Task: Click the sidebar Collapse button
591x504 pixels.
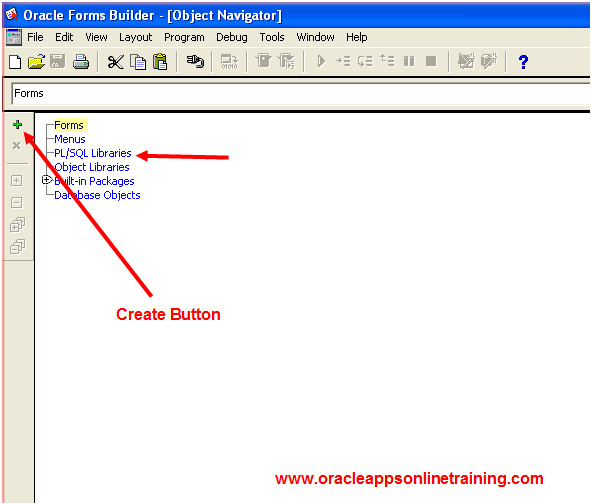Action: click(x=17, y=202)
